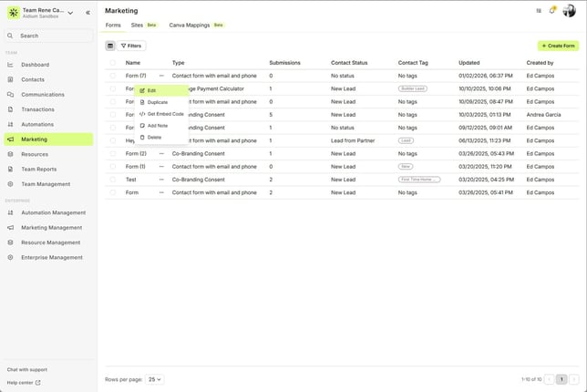The width and height of the screenshot is (587, 392).
Task: Toggle the select-all checkbox in table header
Action: tap(113, 63)
